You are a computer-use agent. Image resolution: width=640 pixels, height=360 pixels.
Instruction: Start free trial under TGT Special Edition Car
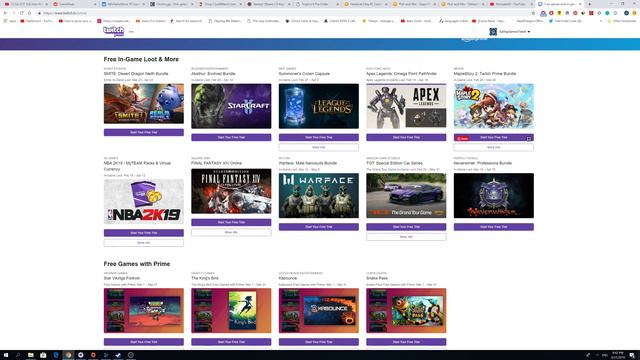(x=406, y=227)
